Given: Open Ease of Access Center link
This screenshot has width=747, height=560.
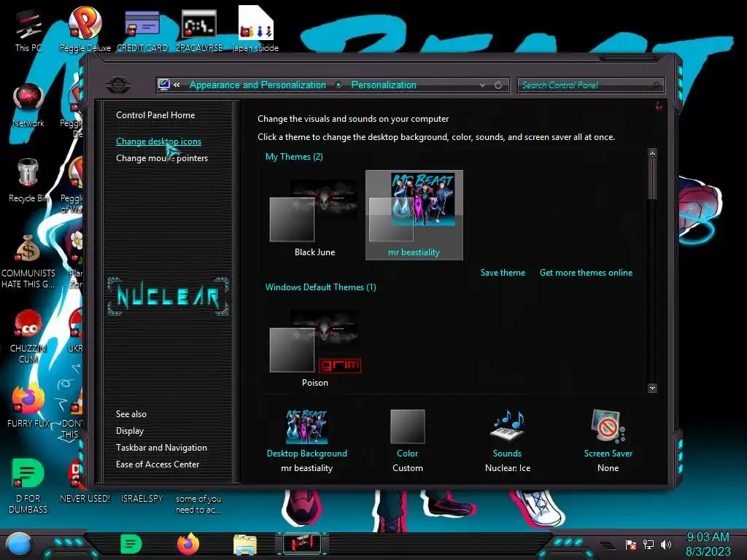Looking at the screenshot, I should tap(158, 464).
